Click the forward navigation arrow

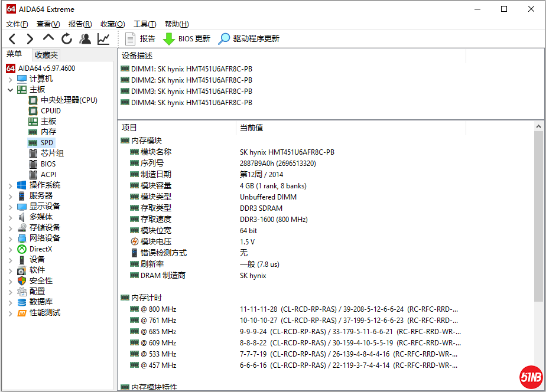(x=30, y=39)
